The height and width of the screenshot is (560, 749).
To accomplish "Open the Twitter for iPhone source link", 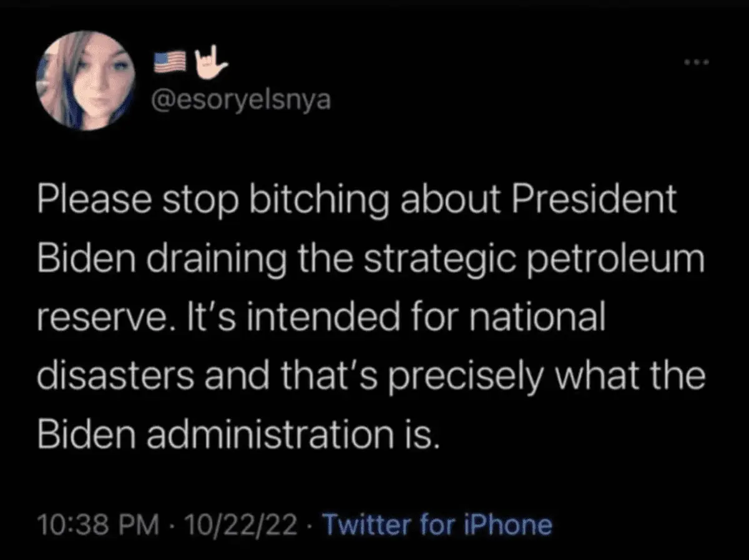I will coord(436,524).
